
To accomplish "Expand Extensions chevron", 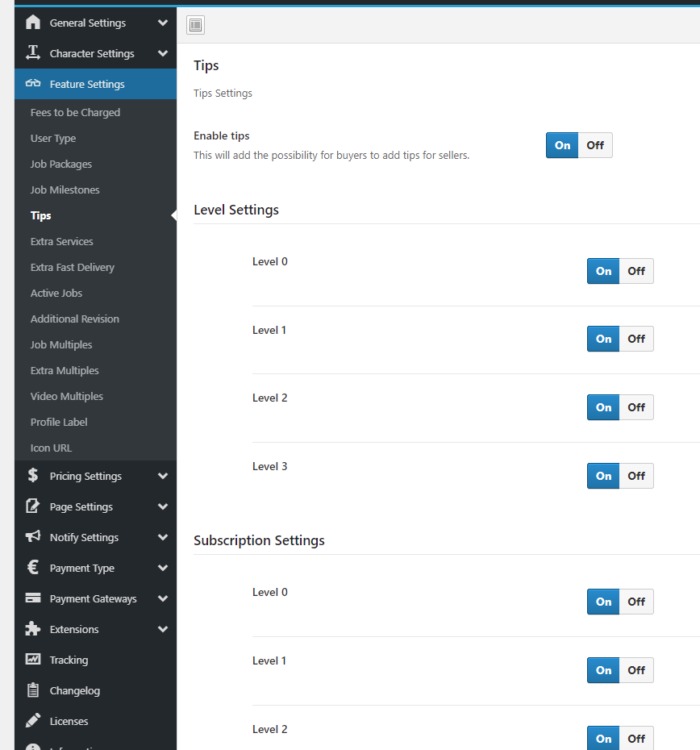I will coord(163,629).
